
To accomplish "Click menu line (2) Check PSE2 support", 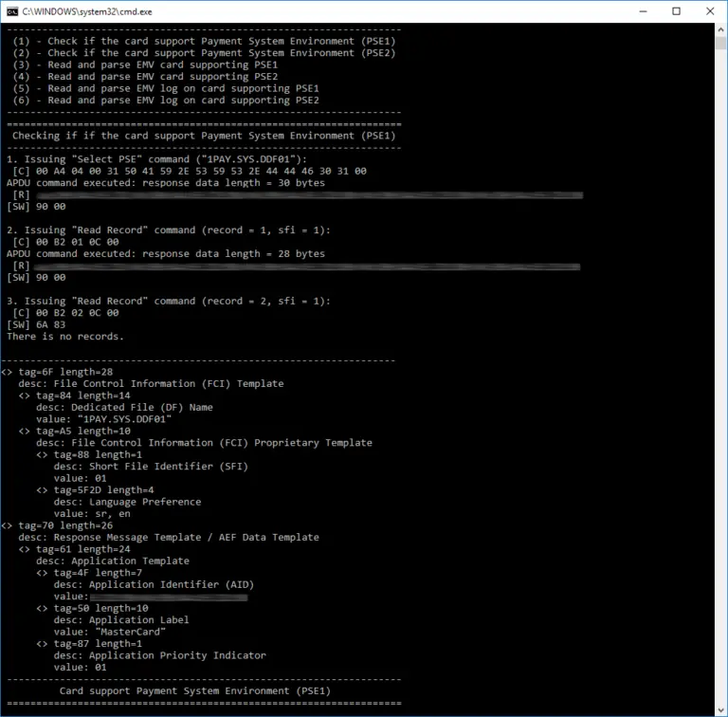I will [205, 53].
